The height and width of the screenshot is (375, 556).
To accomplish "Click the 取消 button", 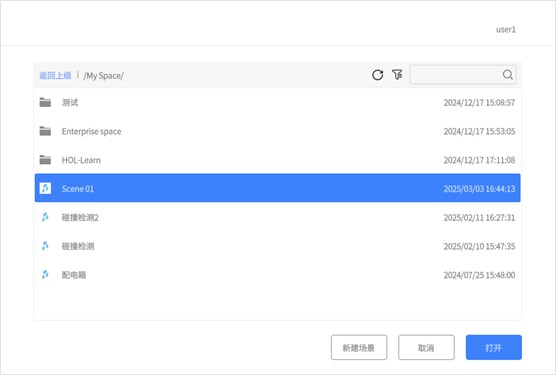I will tap(426, 347).
